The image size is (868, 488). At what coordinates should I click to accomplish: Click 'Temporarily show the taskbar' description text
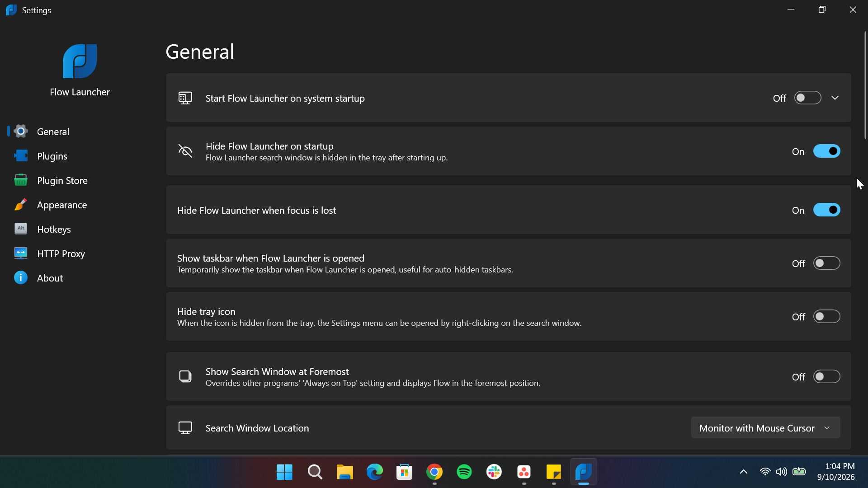(x=345, y=270)
